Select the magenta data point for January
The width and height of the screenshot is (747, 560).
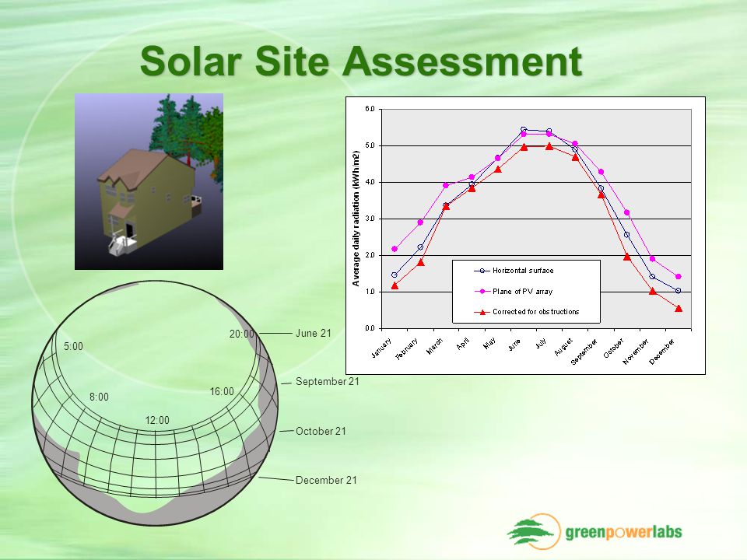(395, 249)
